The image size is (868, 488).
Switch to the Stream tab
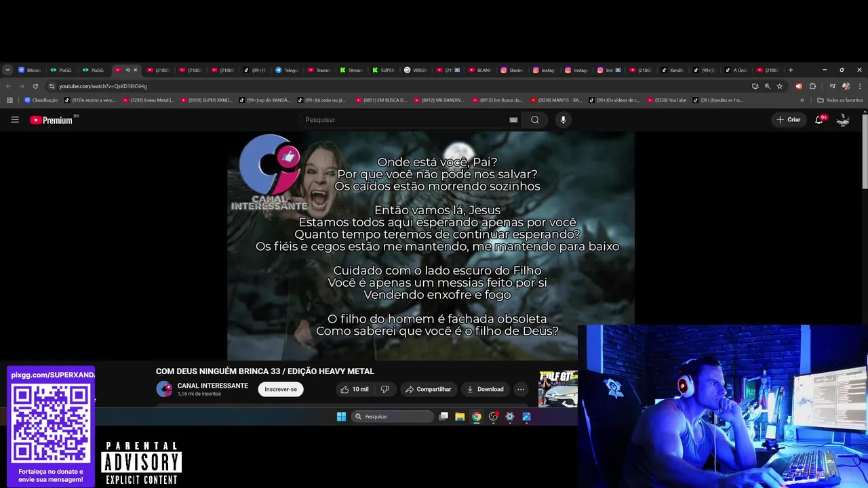(x=351, y=70)
